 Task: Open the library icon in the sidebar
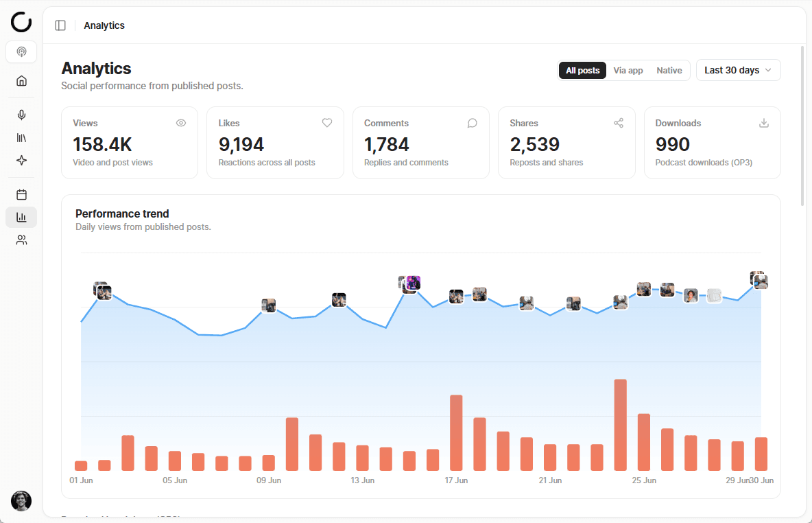point(21,138)
